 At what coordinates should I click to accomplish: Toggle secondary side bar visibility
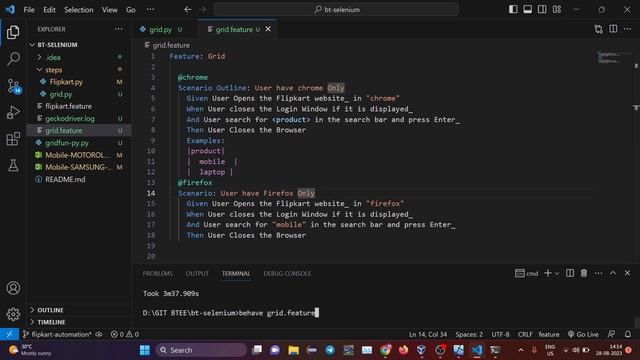click(542, 9)
